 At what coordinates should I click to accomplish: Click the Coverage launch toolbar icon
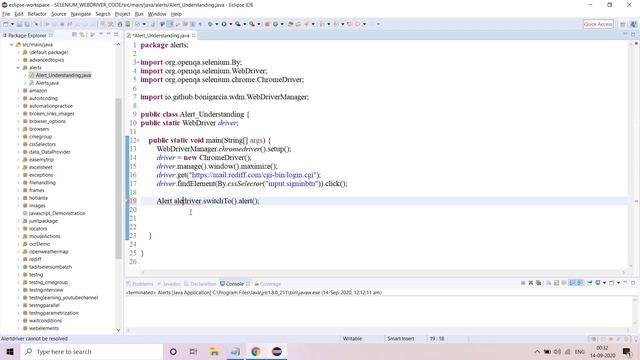(x=238, y=24)
